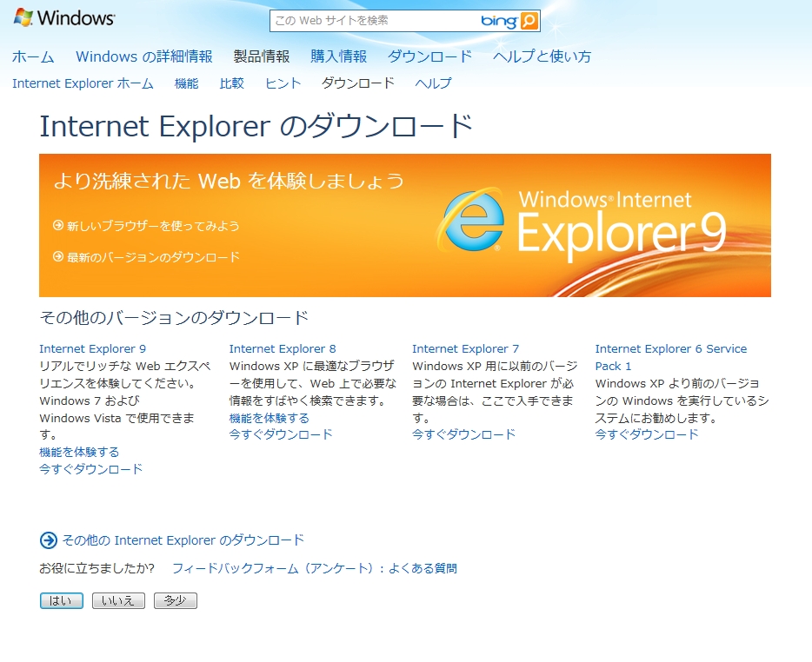Click 機能を体験する under Internet Explorer 9
812x662 pixels.
pos(79,452)
